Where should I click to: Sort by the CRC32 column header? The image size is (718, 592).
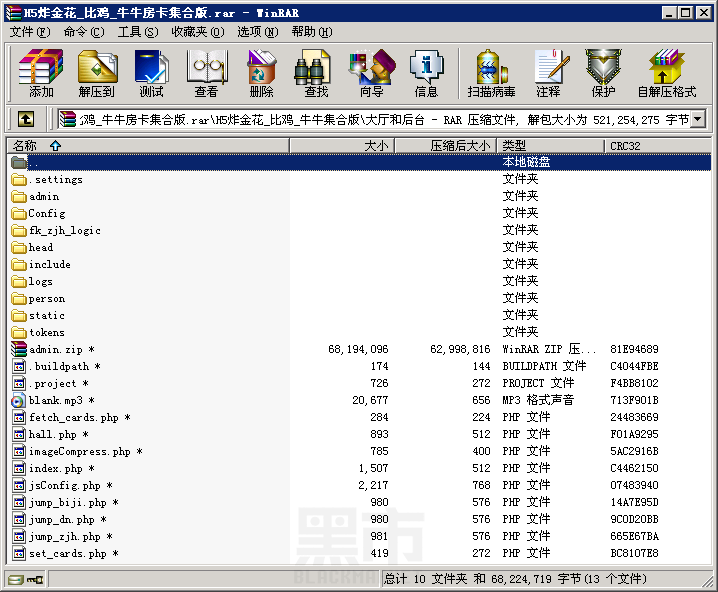[658, 146]
